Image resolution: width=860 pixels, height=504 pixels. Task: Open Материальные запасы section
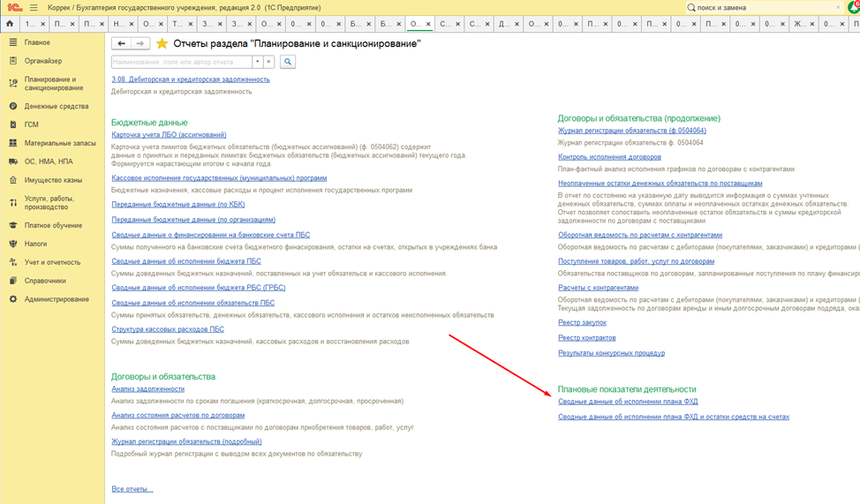pyautogui.click(x=60, y=143)
